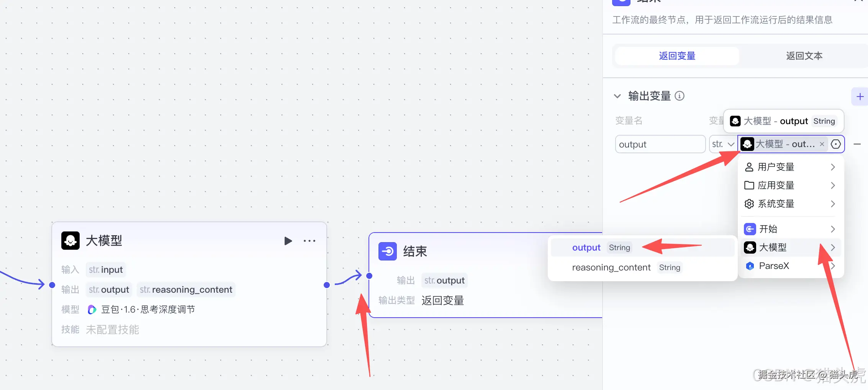Click the 系统变量 gear icon
This screenshot has width=868, height=390.
(749, 203)
